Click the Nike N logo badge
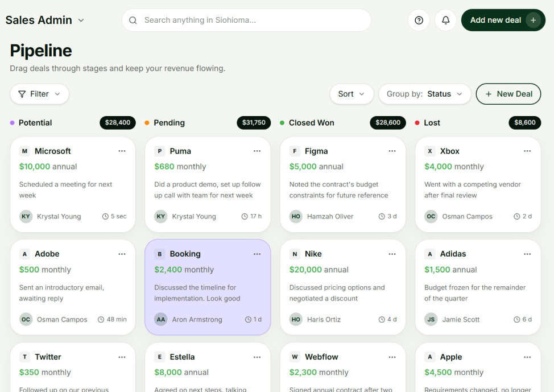The height and width of the screenshot is (392, 554). (295, 254)
